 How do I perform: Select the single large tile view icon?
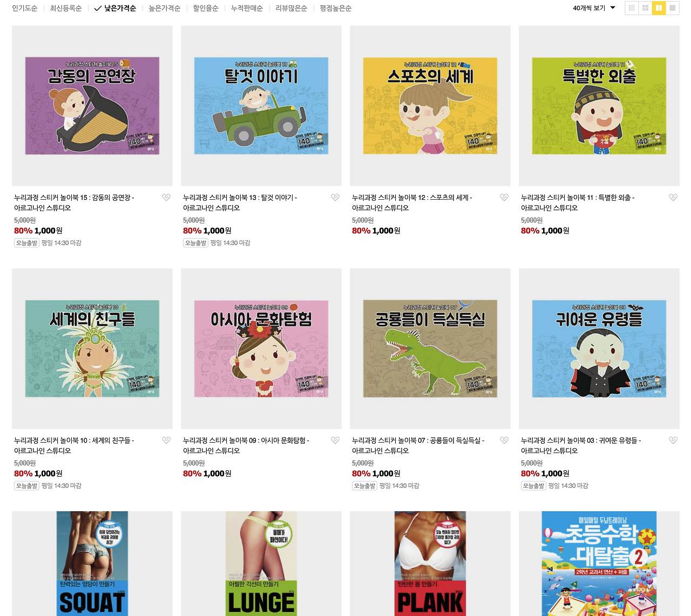click(672, 8)
